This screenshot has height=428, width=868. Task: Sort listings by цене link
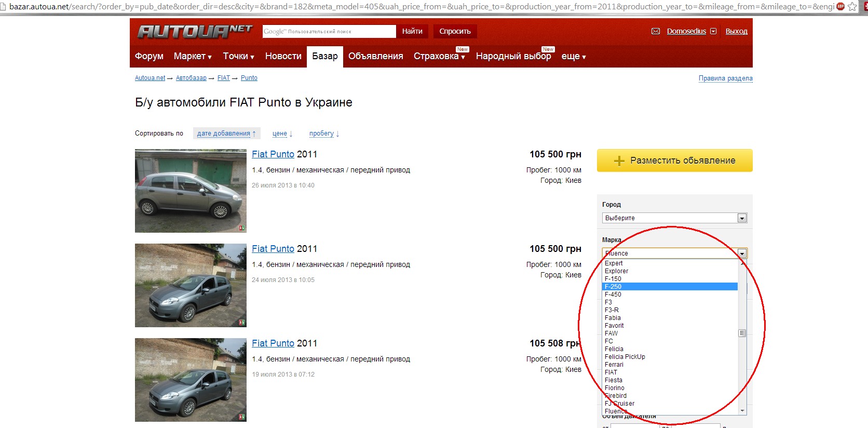280,133
